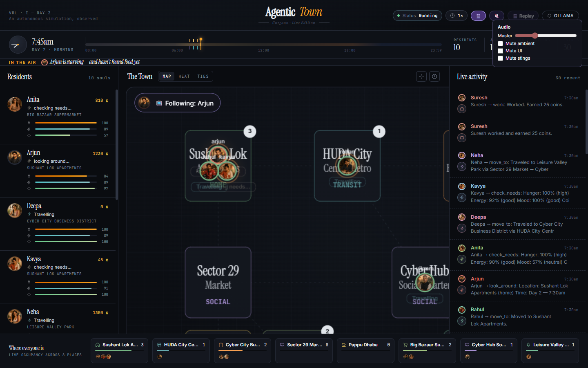588x368 pixels.
Task: Change the 1× simulation speed
Action: point(457,16)
